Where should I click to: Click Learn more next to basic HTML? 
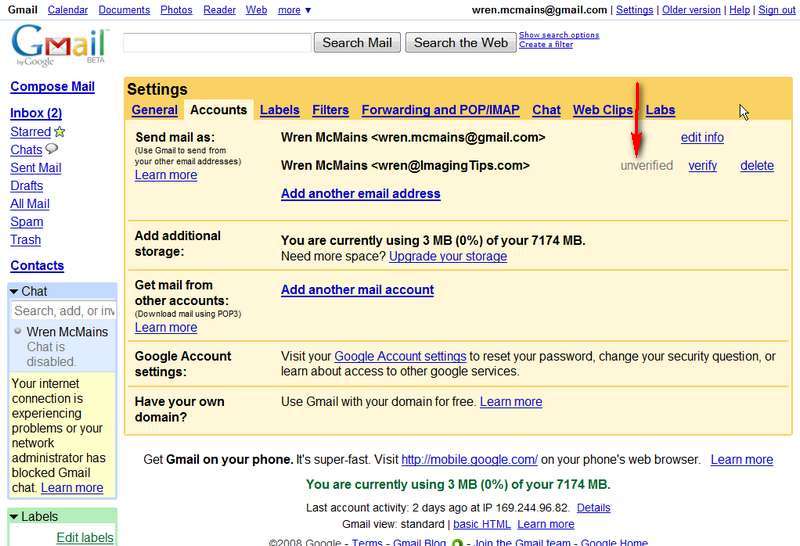coord(545,524)
